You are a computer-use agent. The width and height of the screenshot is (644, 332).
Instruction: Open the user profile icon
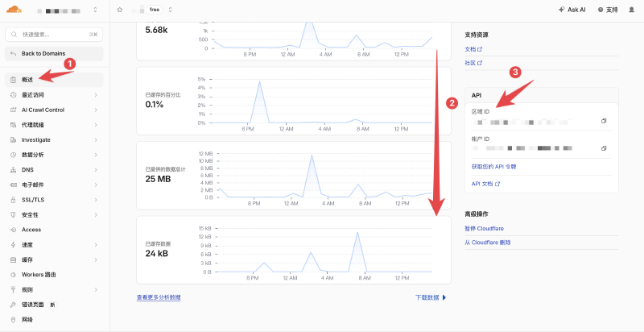pyautogui.click(x=632, y=10)
